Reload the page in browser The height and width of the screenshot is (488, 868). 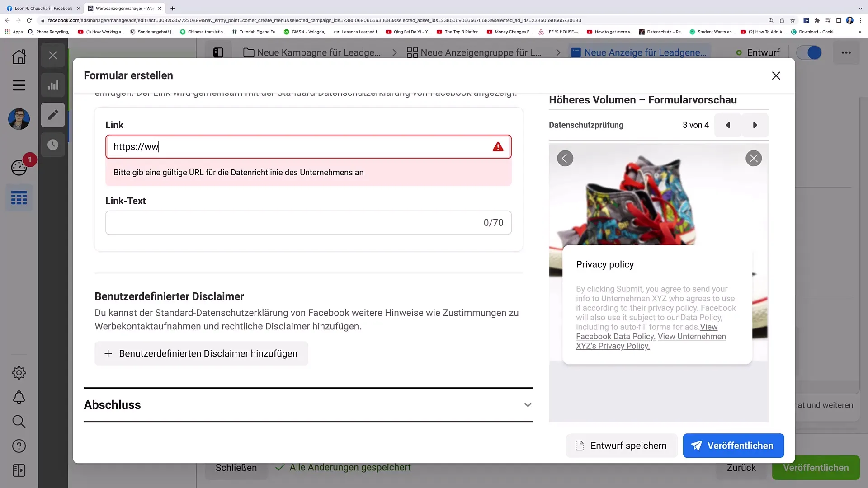click(x=29, y=20)
